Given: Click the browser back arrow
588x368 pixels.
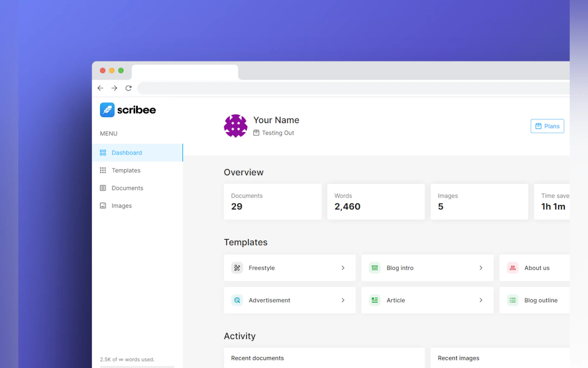Looking at the screenshot, I should (x=100, y=88).
